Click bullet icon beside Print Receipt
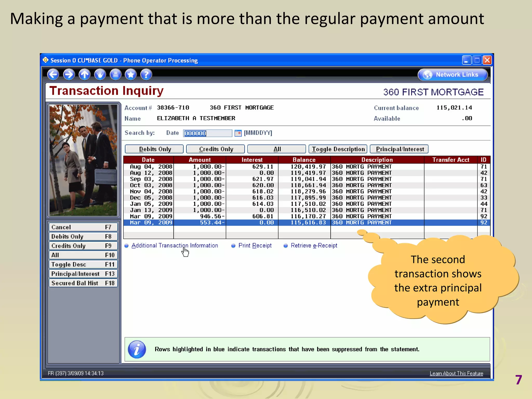Screen dimensions: 532x399 pyautogui.click(x=233, y=246)
